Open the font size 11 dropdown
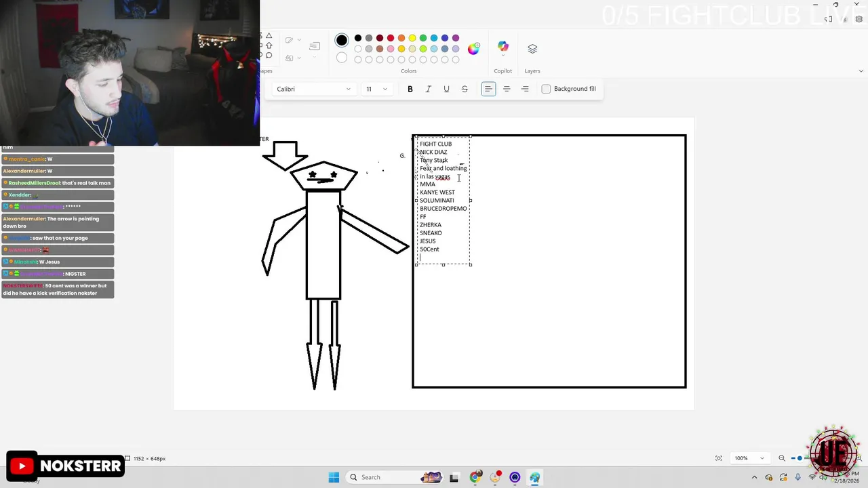The height and width of the screenshot is (488, 868). click(x=376, y=89)
